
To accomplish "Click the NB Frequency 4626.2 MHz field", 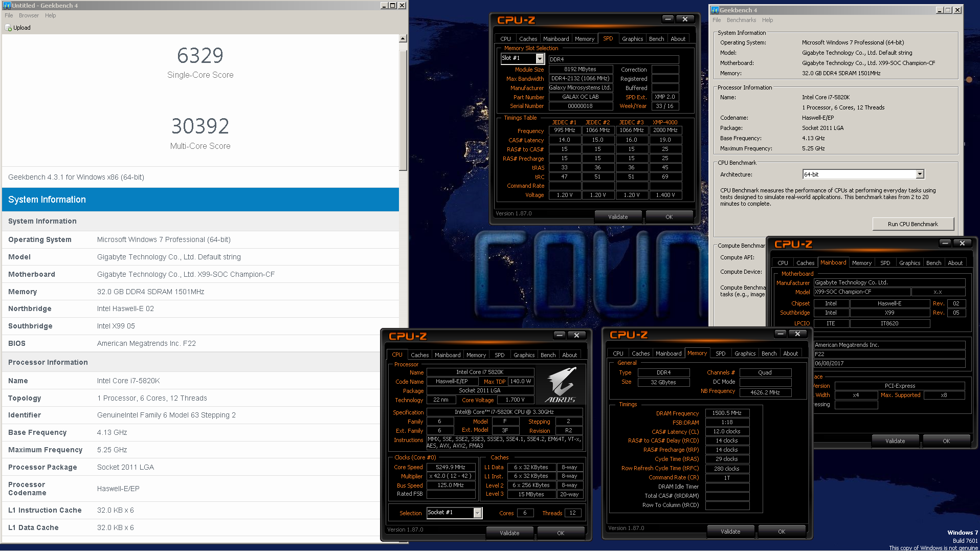I will (x=765, y=392).
